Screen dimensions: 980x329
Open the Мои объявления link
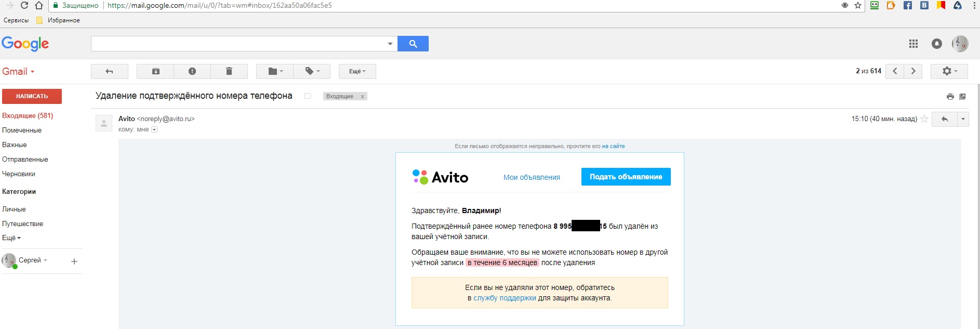click(x=532, y=177)
